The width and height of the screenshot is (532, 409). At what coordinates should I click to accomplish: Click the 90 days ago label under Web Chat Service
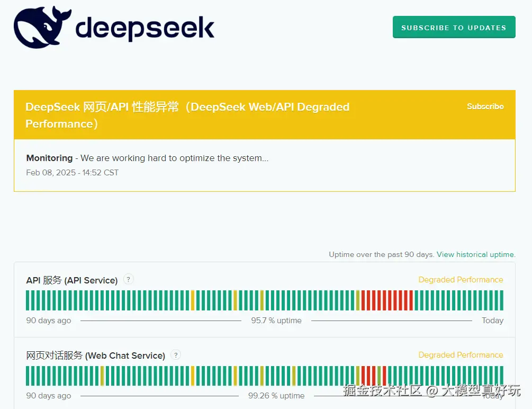click(x=49, y=396)
